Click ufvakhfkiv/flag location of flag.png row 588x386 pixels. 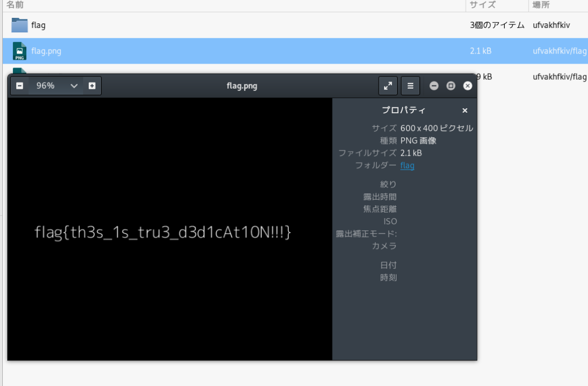(560, 51)
